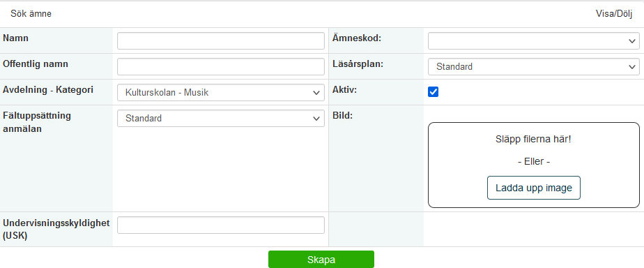The image size is (644, 268).
Task: Click the Avdelning - Kategori label
Action: [48, 90]
